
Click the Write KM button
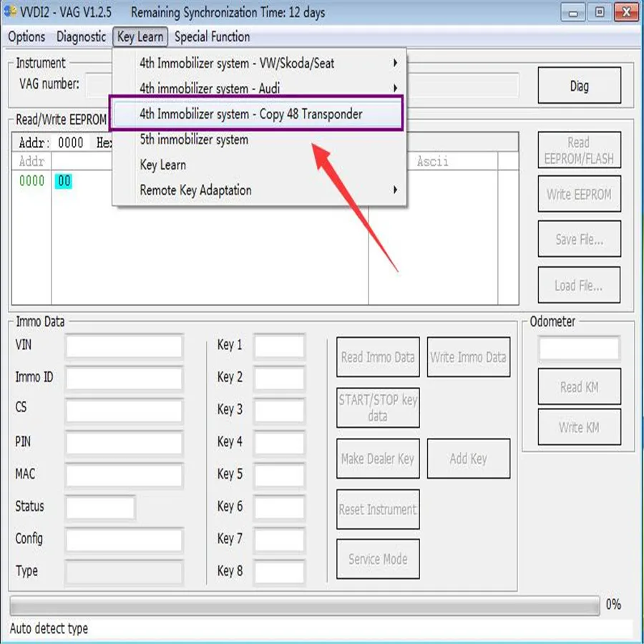point(579,427)
